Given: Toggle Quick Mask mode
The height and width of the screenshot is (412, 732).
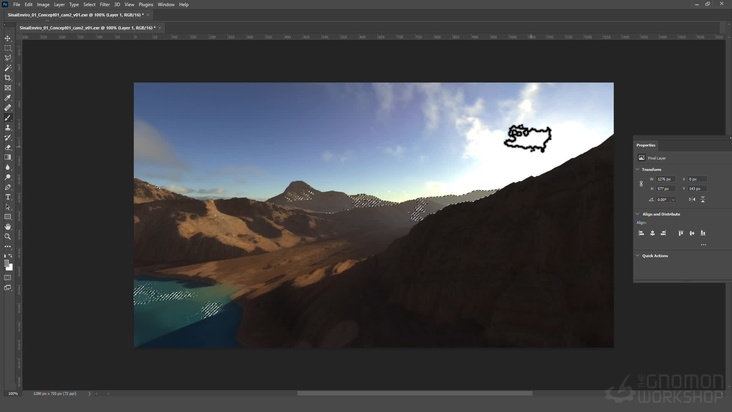Looking at the screenshot, I should tap(8, 277).
